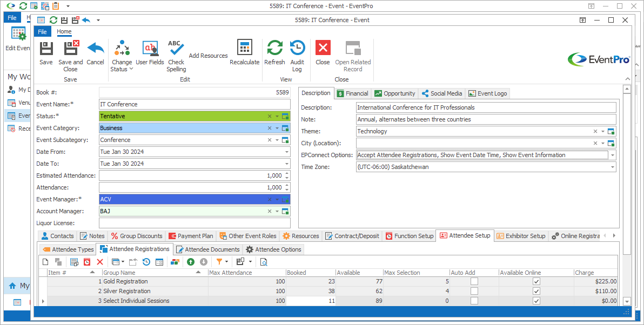Screen dimensions: 644x325
Task: Toggle Auto Add for Silver Registration
Action: coord(474,291)
